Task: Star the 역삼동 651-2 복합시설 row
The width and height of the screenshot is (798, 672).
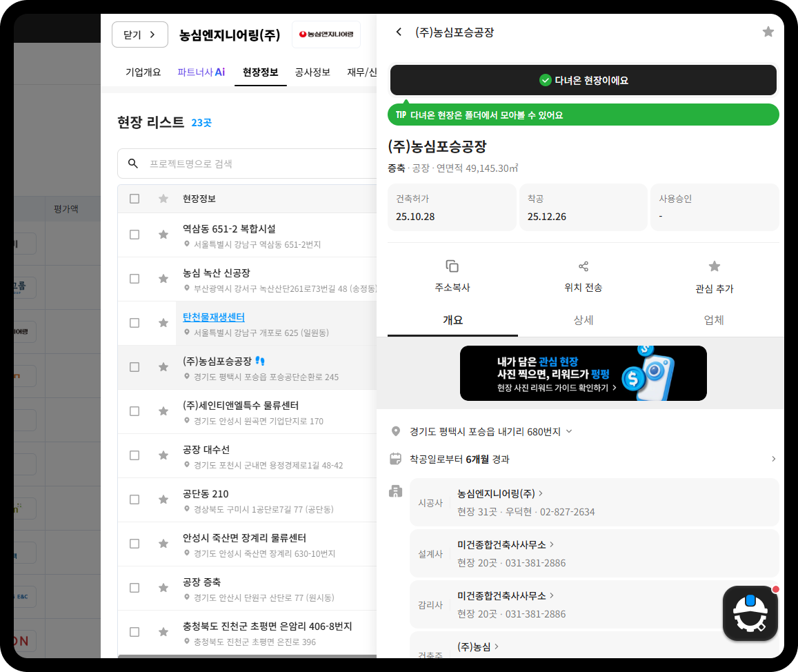Action: click(x=163, y=235)
